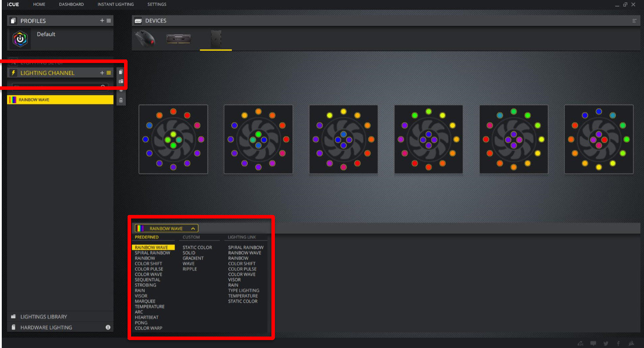Choose Color Wave under Lighting Link
The image size is (644, 348).
[x=241, y=274]
